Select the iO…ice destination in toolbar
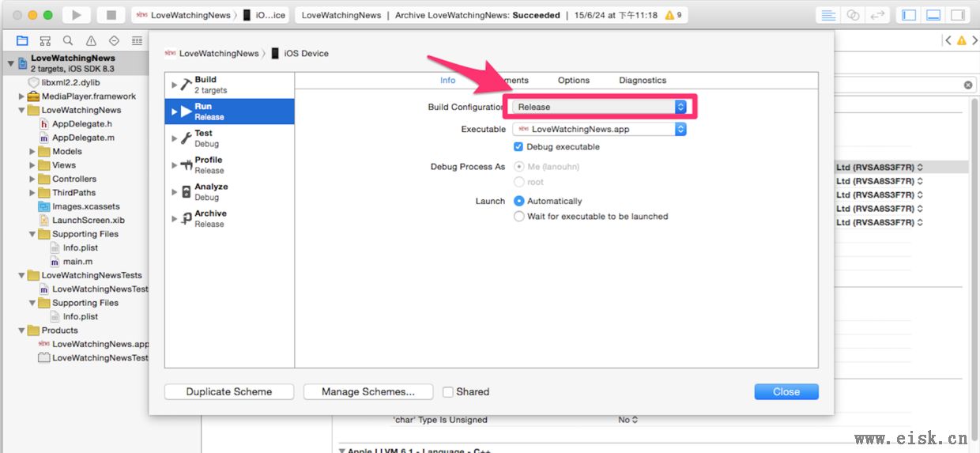 pyautogui.click(x=266, y=15)
